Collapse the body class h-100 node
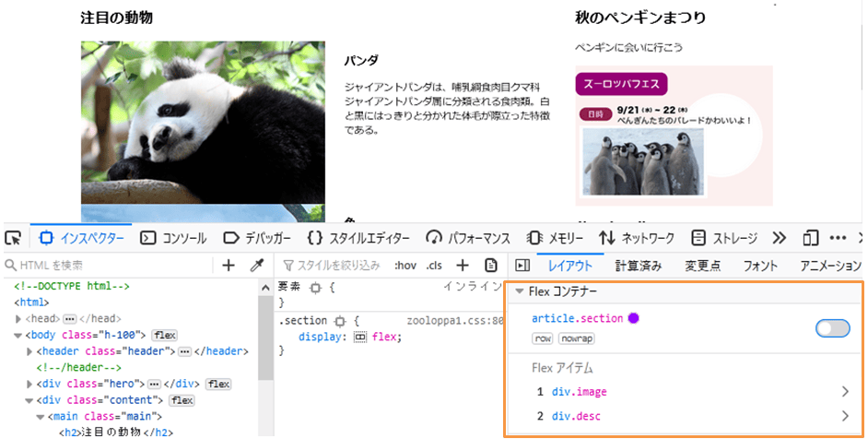868x439 pixels. point(18,336)
